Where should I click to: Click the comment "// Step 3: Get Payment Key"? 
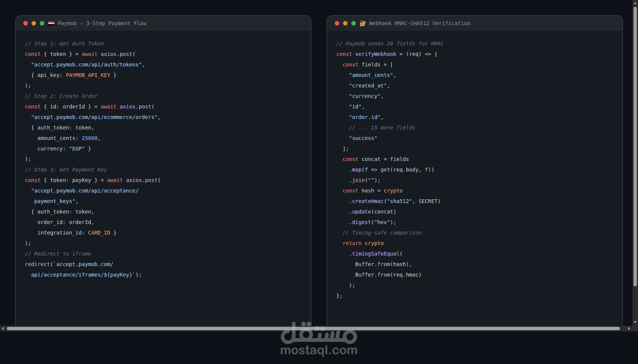tap(66, 170)
